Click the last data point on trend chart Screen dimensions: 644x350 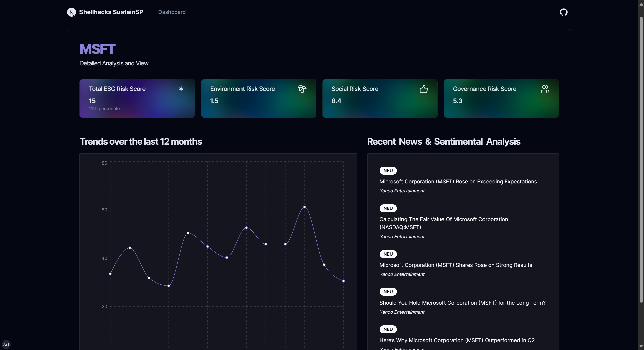pyautogui.click(x=343, y=281)
